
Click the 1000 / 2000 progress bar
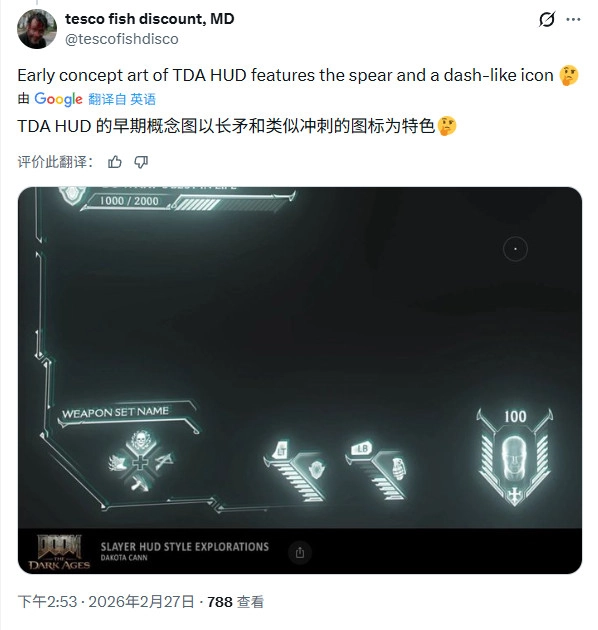point(189,201)
